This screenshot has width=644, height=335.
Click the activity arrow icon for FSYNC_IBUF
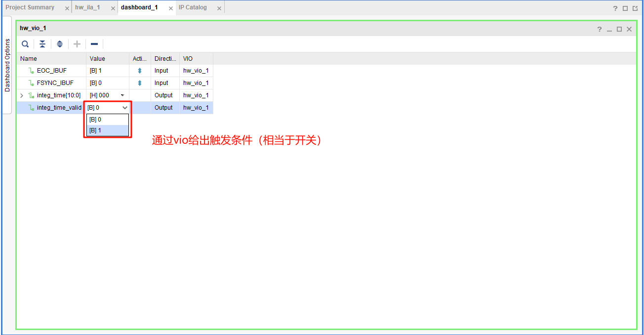(140, 83)
